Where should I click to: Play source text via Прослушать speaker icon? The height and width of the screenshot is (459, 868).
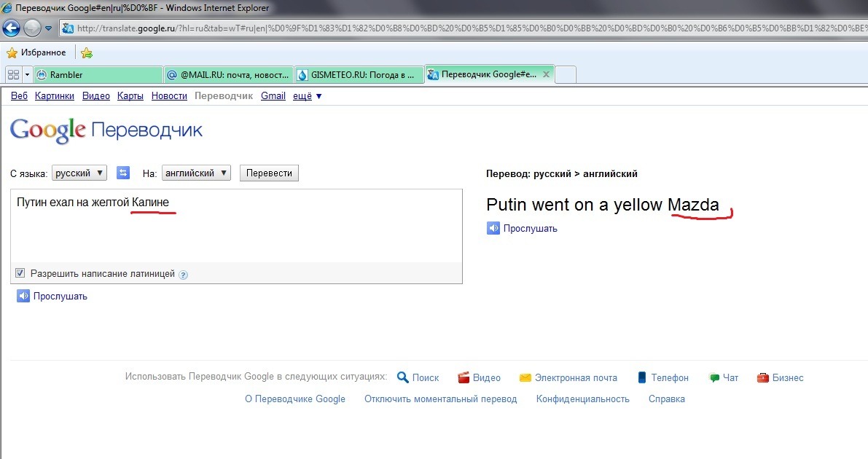23,297
